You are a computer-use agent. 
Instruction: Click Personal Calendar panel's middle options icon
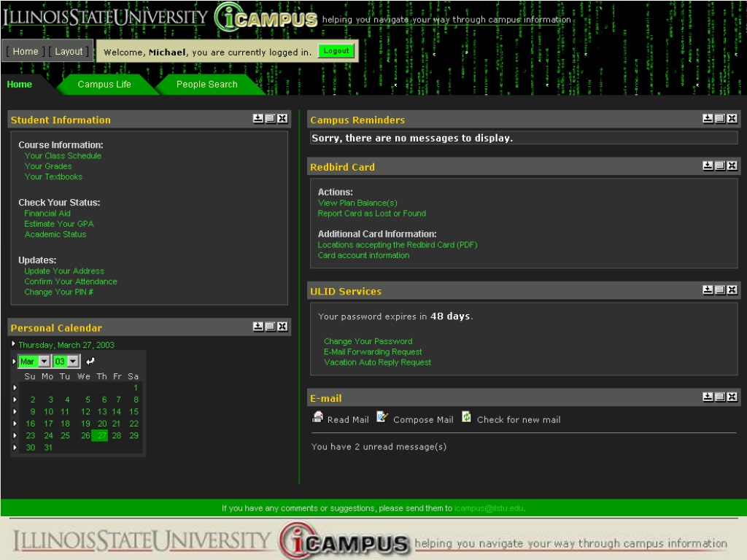tap(270, 326)
